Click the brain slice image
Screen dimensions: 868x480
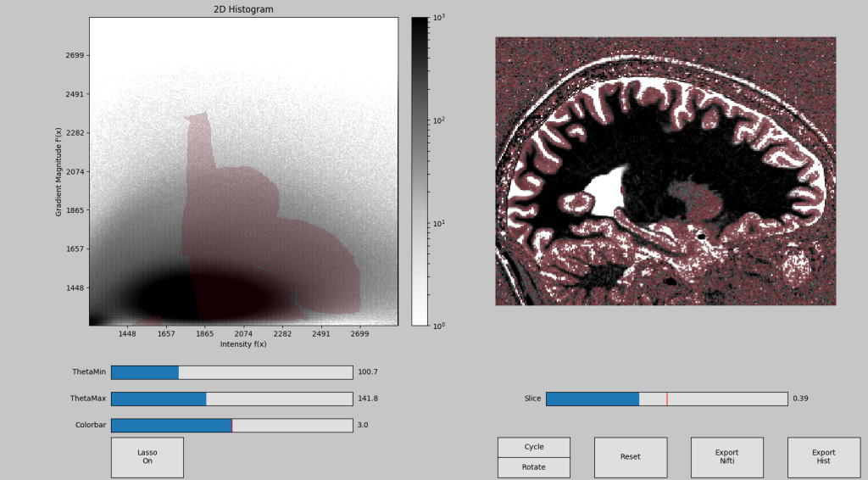click(x=665, y=171)
